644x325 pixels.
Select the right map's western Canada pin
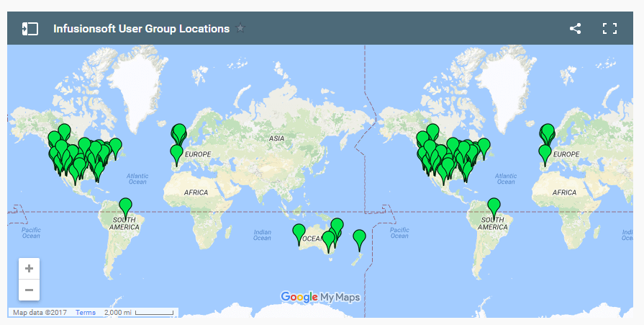point(432,132)
